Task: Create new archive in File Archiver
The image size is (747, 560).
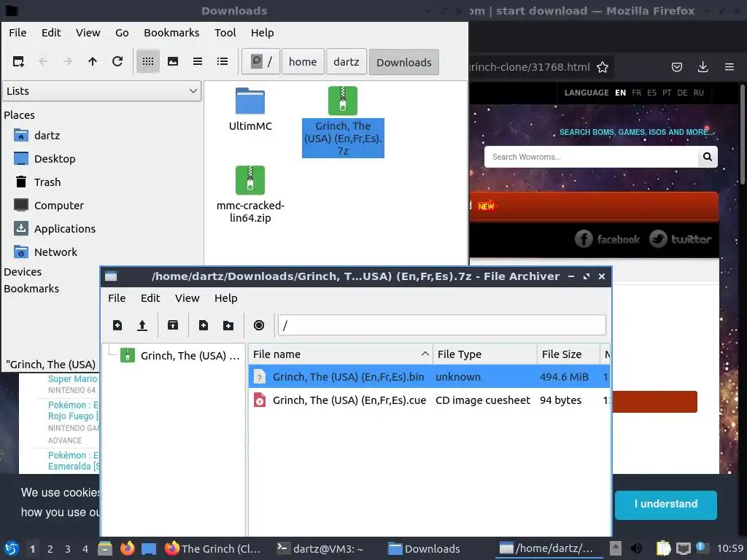Action: (x=117, y=325)
